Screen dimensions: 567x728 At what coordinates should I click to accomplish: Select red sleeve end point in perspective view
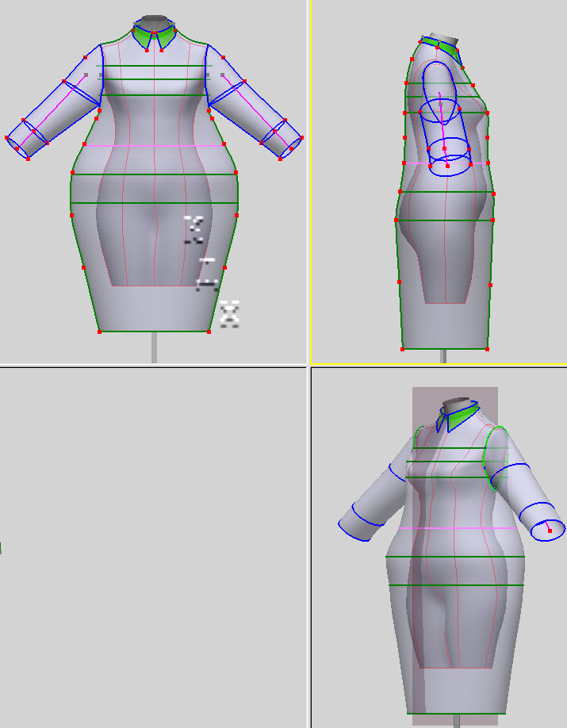tap(550, 531)
